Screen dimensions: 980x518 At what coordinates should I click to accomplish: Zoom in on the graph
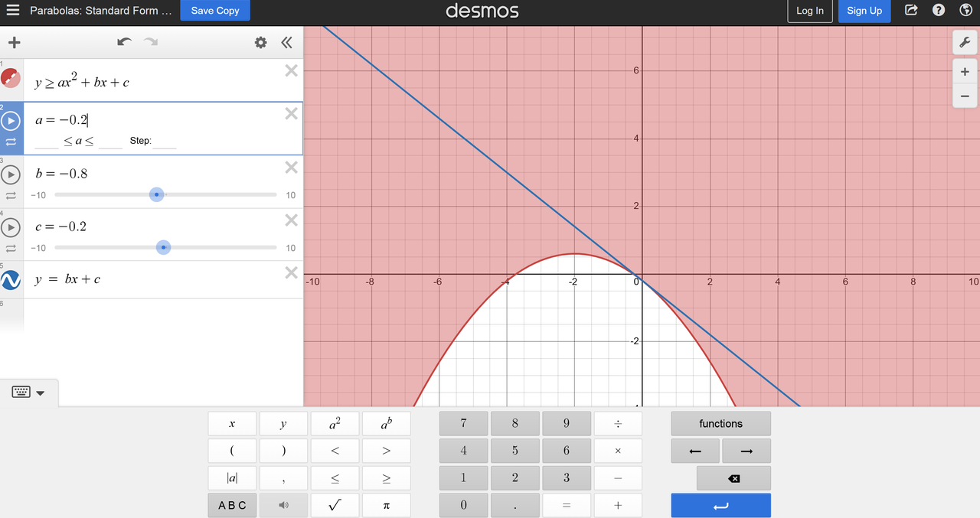point(964,71)
